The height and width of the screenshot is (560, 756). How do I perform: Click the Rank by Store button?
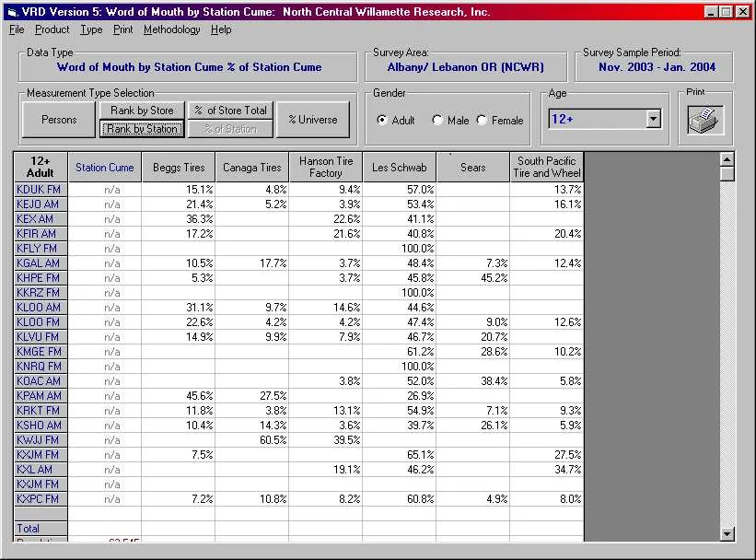(142, 110)
